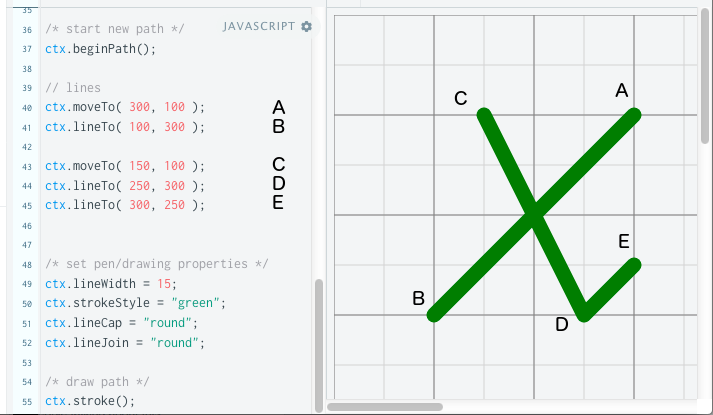Click the green line corner at point D
Viewport: 713px width, 415px height.
pos(583,314)
